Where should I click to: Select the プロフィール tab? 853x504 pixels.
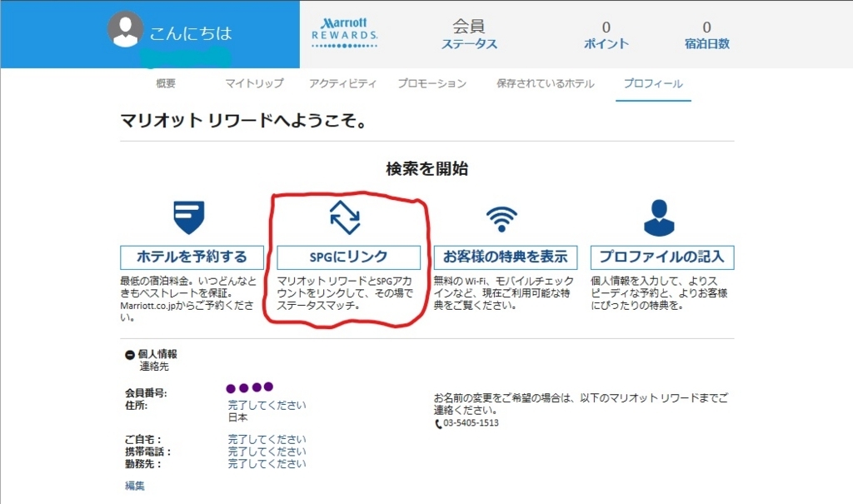tap(653, 83)
